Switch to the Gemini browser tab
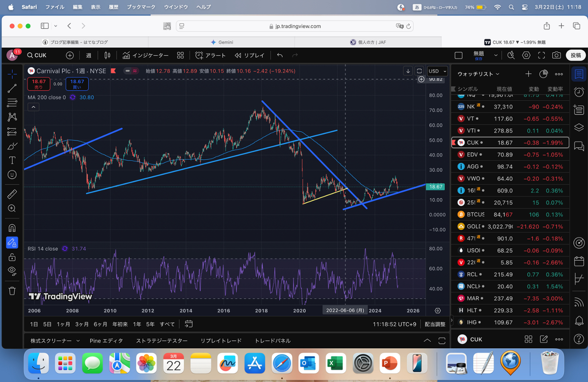This screenshot has height=382, width=588. [x=221, y=42]
